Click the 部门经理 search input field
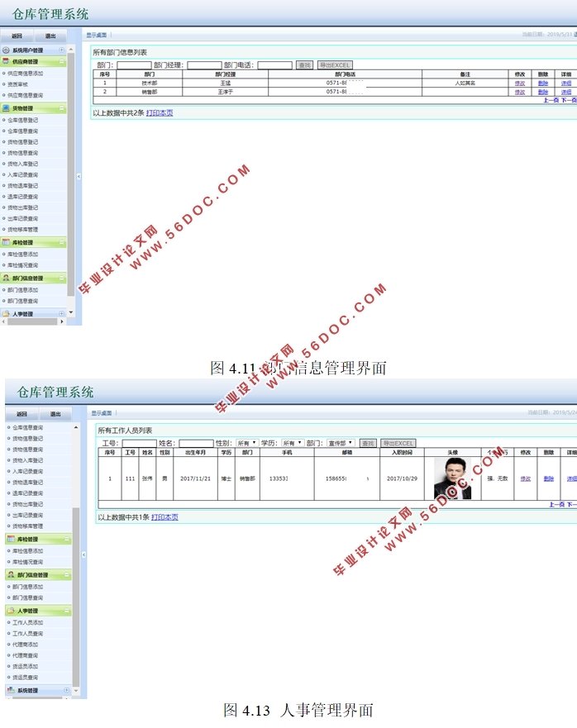Image resolution: width=577 pixels, height=728 pixels. (204, 65)
